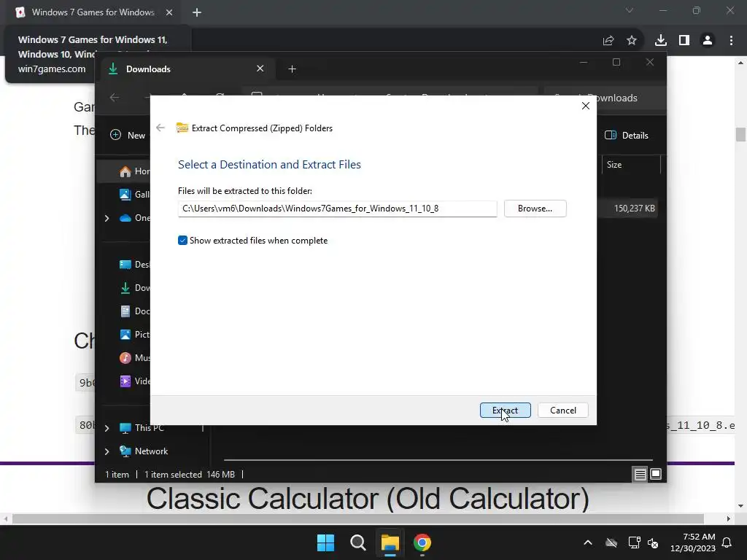747x560 pixels.
Task: Select the Windows 7 Games Chrome tab
Action: [93, 12]
